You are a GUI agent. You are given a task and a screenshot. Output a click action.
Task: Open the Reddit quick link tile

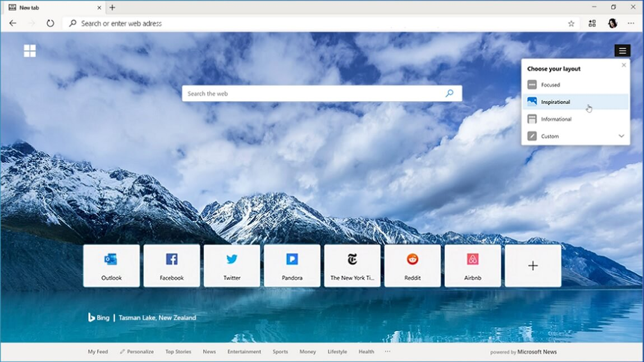(412, 266)
